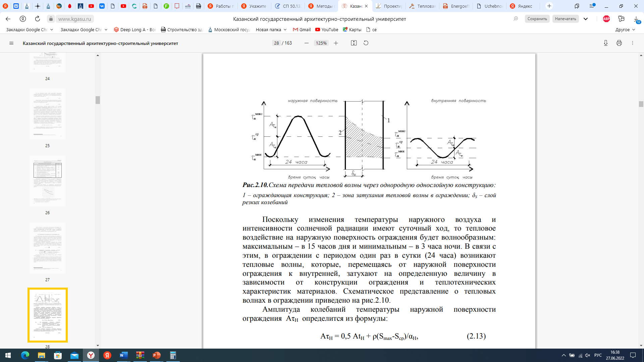Close the active Казанский tab

(x=366, y=6)
